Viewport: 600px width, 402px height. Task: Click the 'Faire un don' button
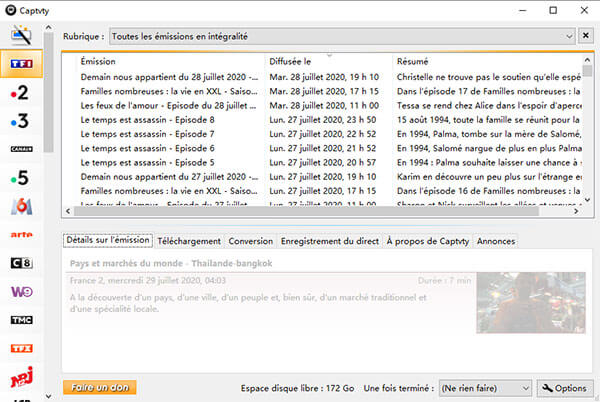tap(99, 387)
